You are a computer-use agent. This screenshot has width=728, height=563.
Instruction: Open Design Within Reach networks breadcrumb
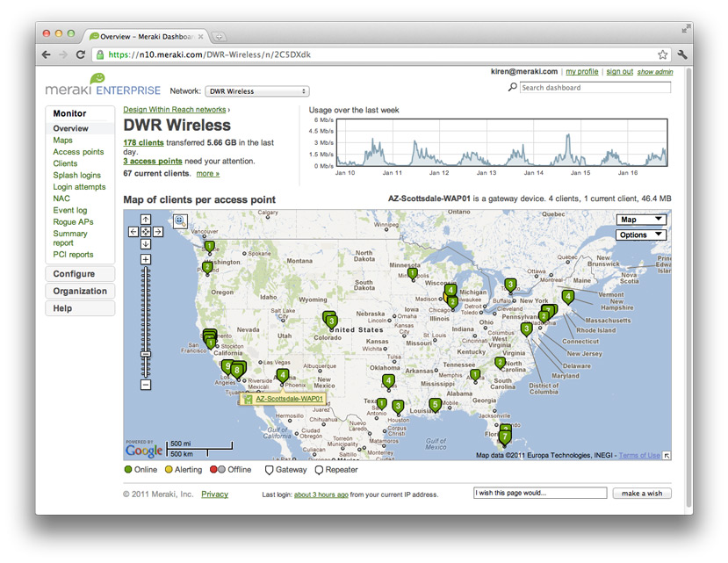175,110
